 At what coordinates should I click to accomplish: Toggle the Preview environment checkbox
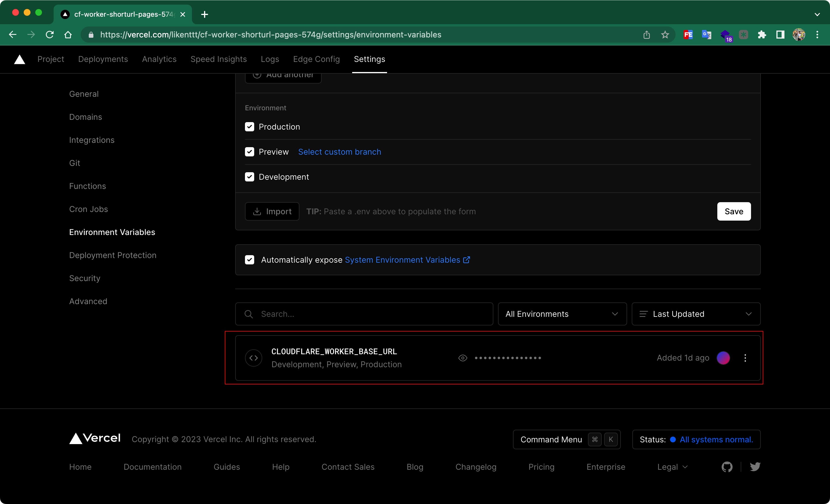coord(250,151)
